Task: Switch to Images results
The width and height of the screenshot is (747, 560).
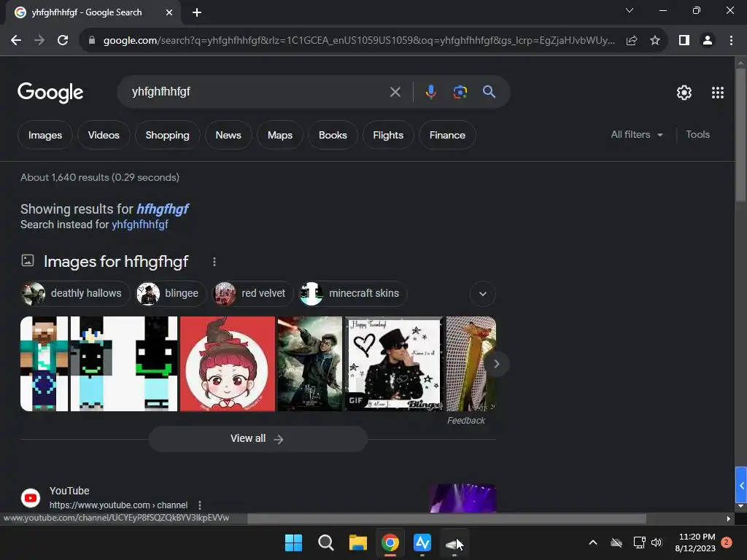Action: [45, 135]
